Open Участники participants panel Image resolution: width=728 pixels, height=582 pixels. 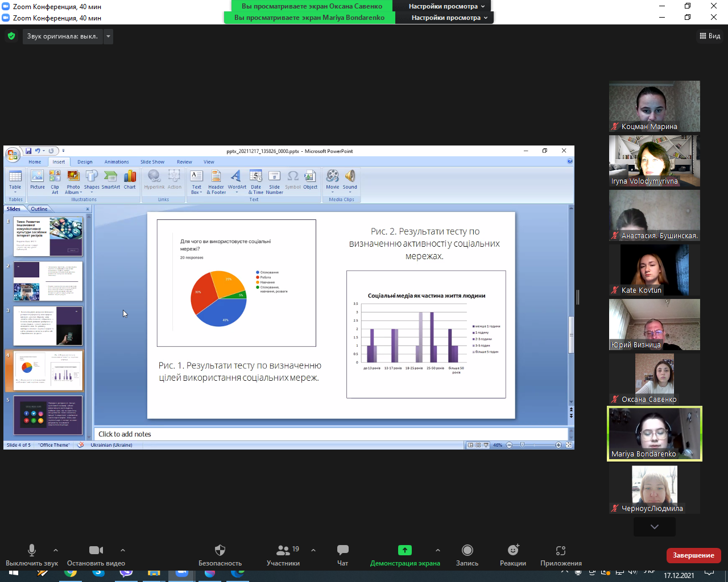tap(283, 555)
